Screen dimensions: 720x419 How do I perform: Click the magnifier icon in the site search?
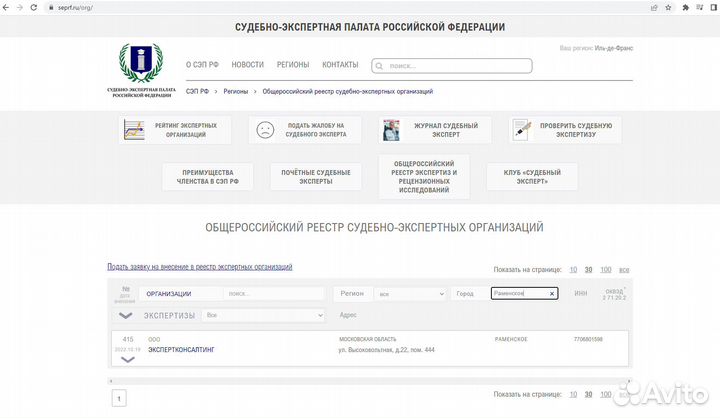pyautogui.click(x=379, y=66)
